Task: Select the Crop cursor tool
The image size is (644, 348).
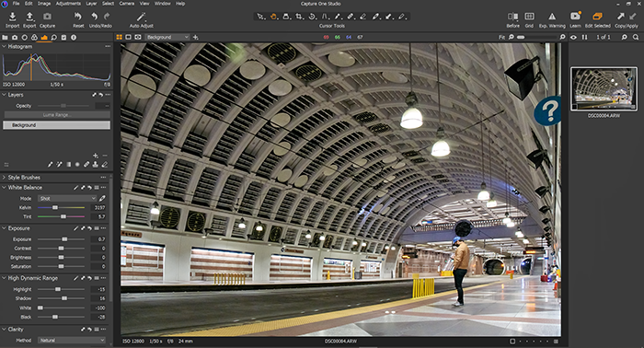Action: coord(299,17)
